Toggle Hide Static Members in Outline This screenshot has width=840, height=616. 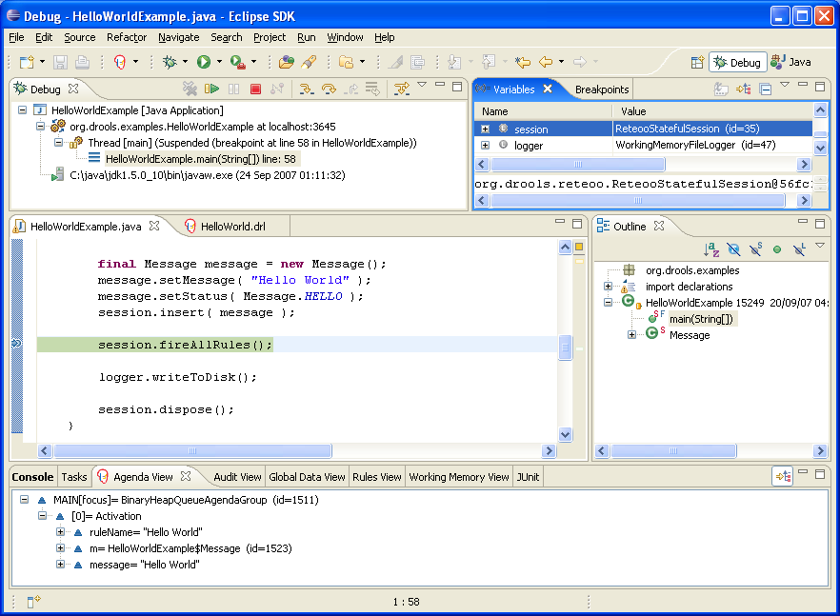(x=755, y=249)
